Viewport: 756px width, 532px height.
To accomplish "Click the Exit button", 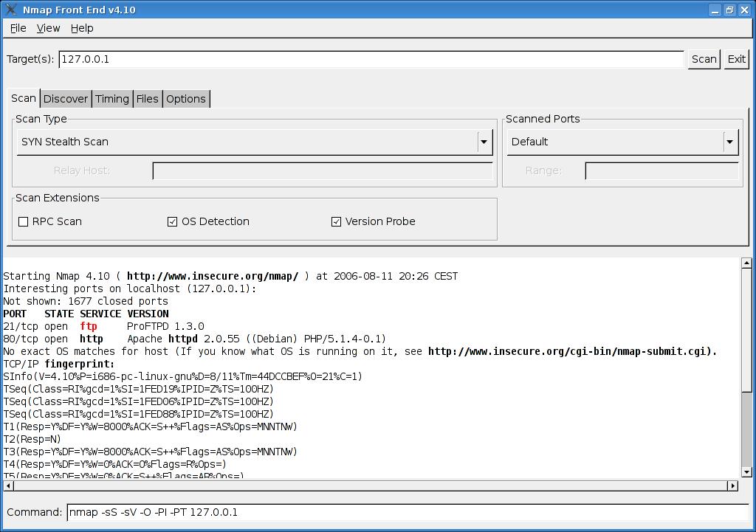I will click(x=736, y=59).
